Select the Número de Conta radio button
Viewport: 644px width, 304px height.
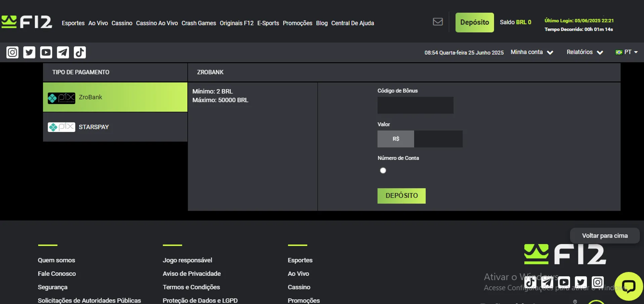click(383, 170)
